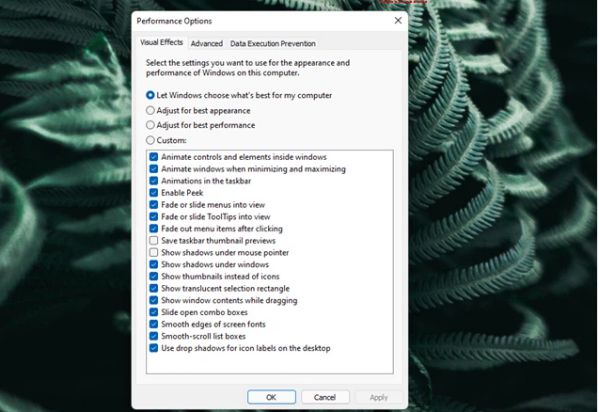Image resolution: width=599 pixels, height=412 pixels.
Task: Choose Adjust for best appearance option
Action: [150, 110]
